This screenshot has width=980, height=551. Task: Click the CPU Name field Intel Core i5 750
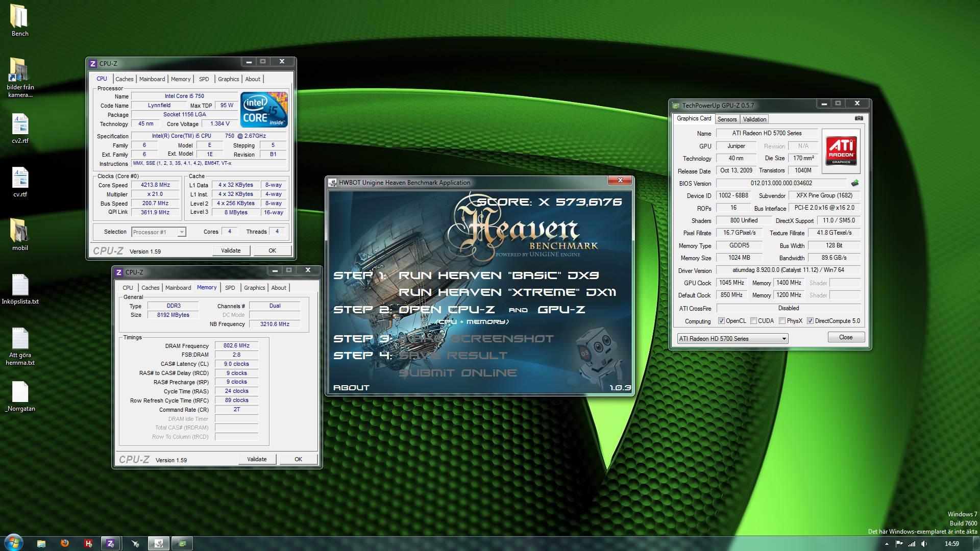184,96
